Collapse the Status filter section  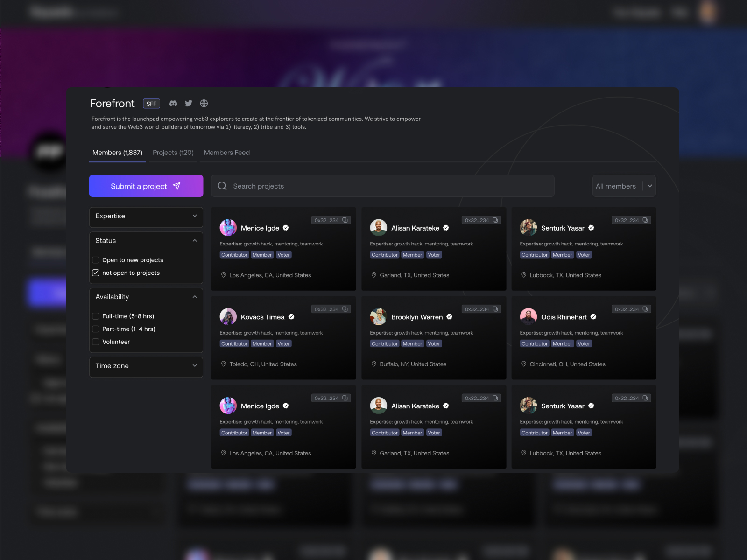[x=195, y=241]
